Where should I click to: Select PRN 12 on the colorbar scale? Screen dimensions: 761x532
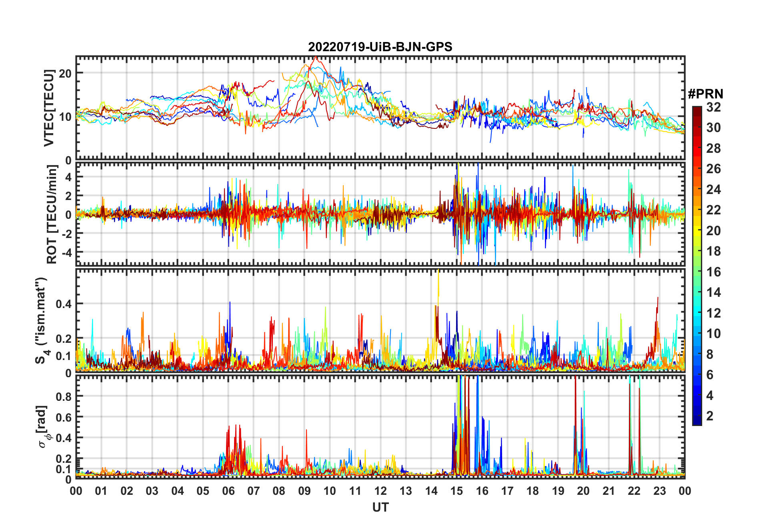713,313
